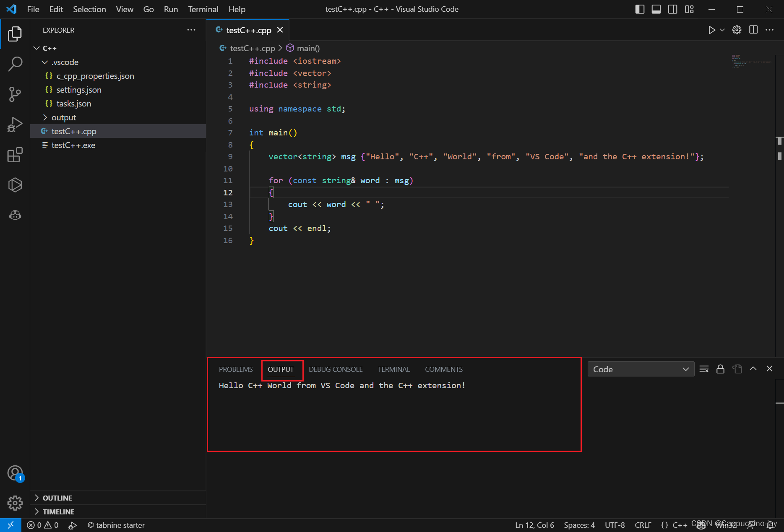This screenshot has height=532, width=784.
Task: Click the robot face icon in activity bar
Action: click(15, 215)
